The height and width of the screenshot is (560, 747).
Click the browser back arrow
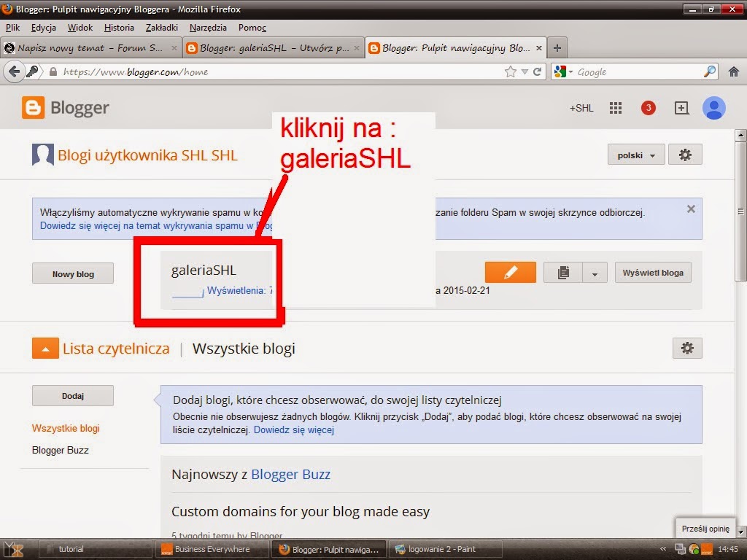[14, 72]
